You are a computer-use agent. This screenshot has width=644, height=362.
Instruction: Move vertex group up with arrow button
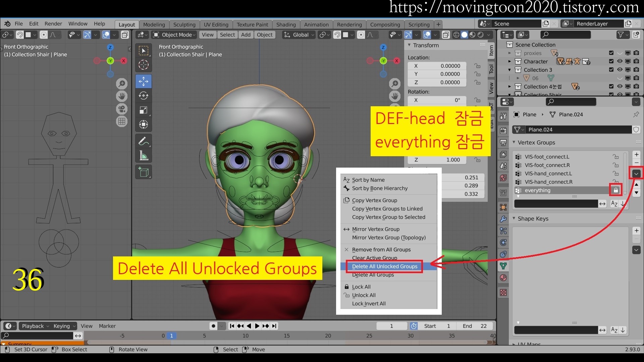click(x=636, y=185)
